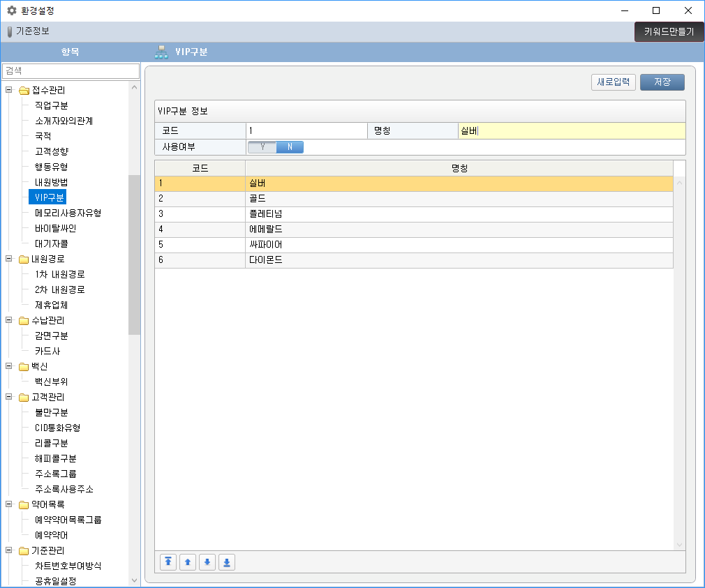Open the 기준정보 menu tab
The width and height of the screenshot is (705, 588).
pos(32,31)
